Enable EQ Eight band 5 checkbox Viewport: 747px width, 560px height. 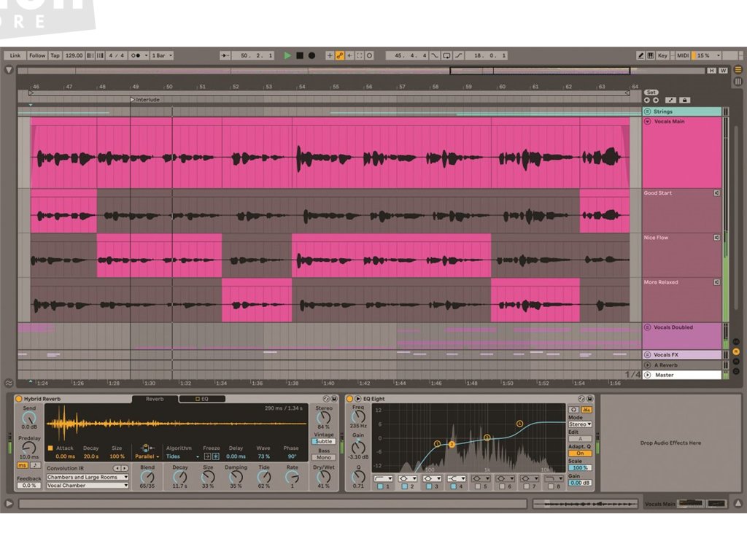tap(476, 486)
